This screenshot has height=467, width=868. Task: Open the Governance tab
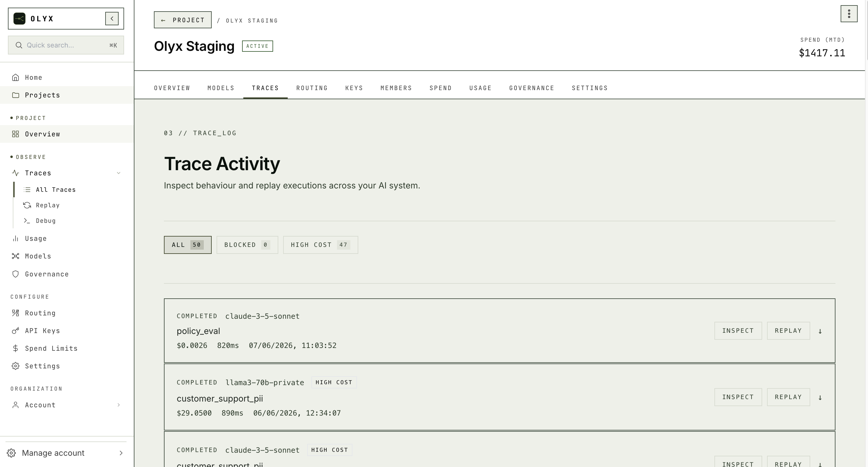532,88
